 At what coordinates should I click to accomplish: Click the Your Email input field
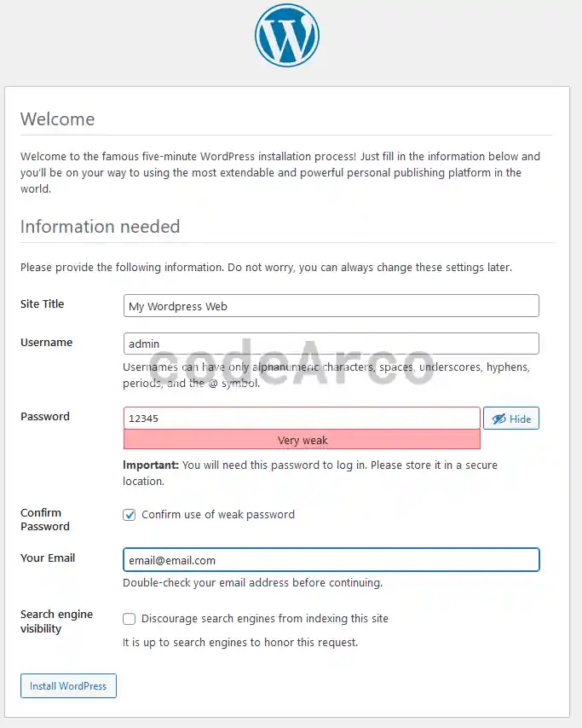click(x=331, y=560)
